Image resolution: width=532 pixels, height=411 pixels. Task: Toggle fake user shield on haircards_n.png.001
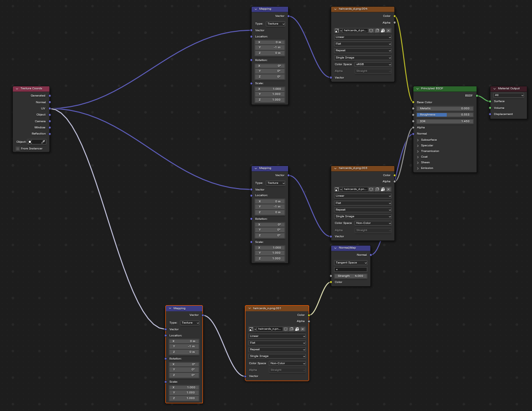[286, 329]
